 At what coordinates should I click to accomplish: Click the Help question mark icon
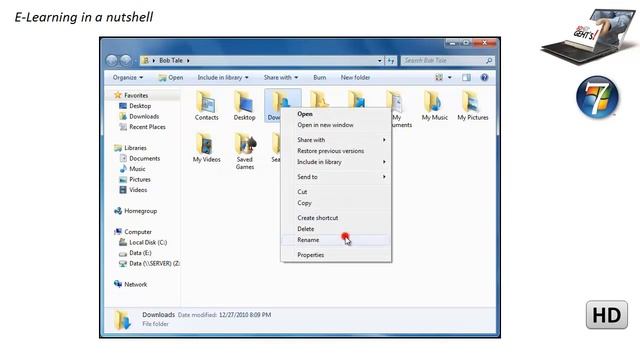click(484, 77)
